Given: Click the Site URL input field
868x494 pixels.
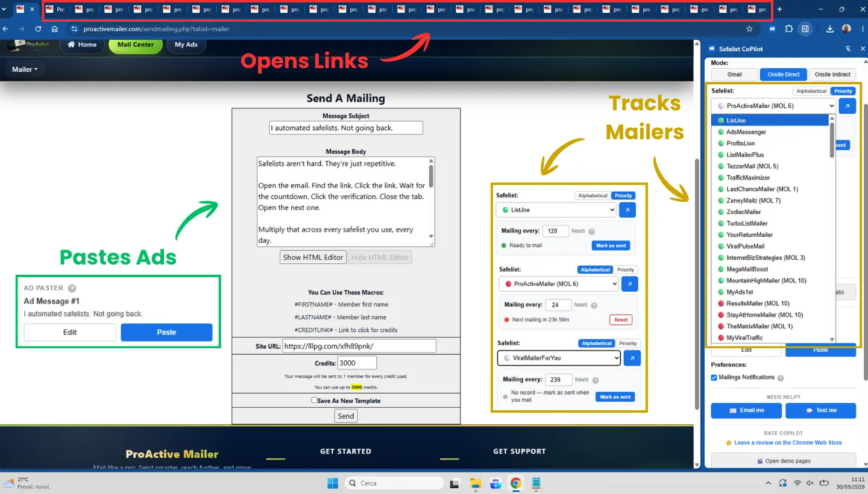Looking at the screenshot, I should (x=359, y=346).
